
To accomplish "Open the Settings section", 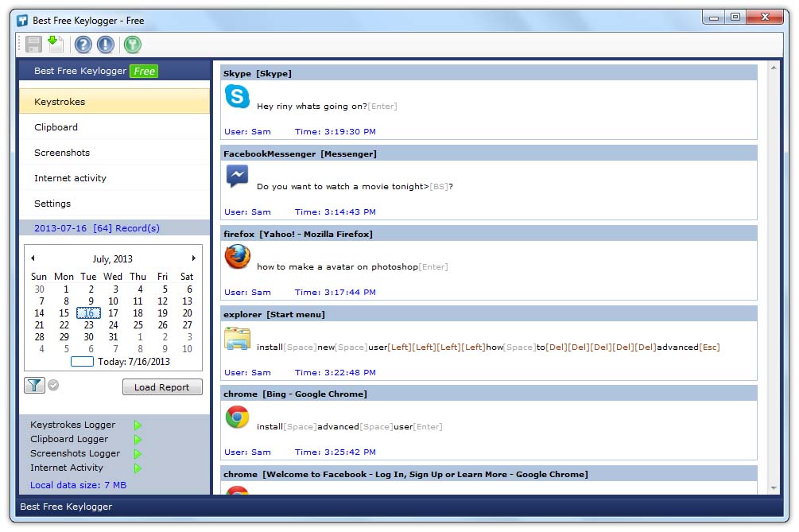I will pos(114,204).
